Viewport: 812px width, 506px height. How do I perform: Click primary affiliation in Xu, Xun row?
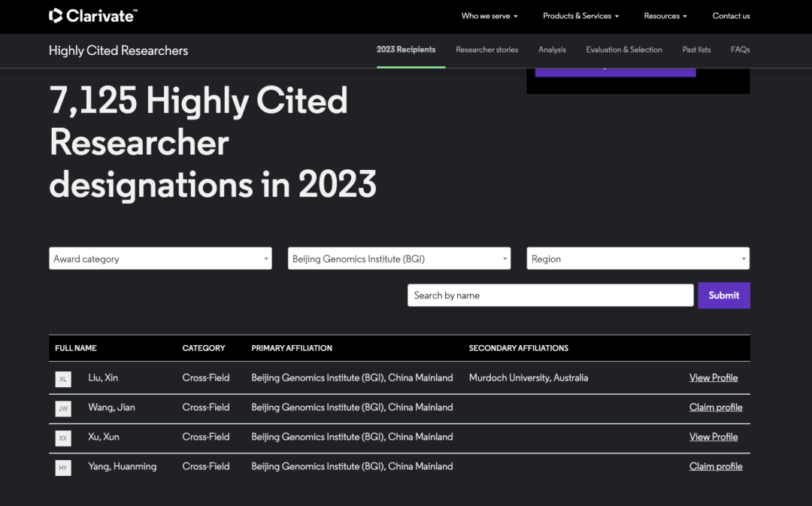click(x=352, y=437)
